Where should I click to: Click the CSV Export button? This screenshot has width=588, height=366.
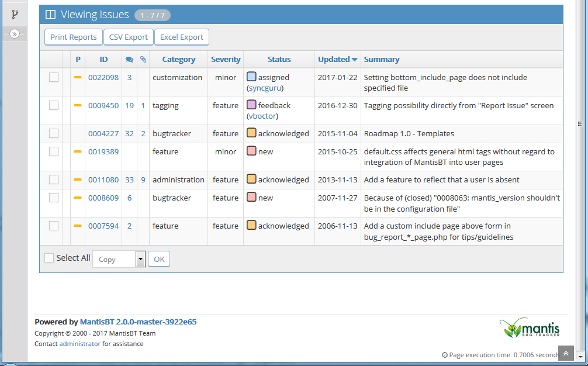pyautogui.click(x=129, y=37)
